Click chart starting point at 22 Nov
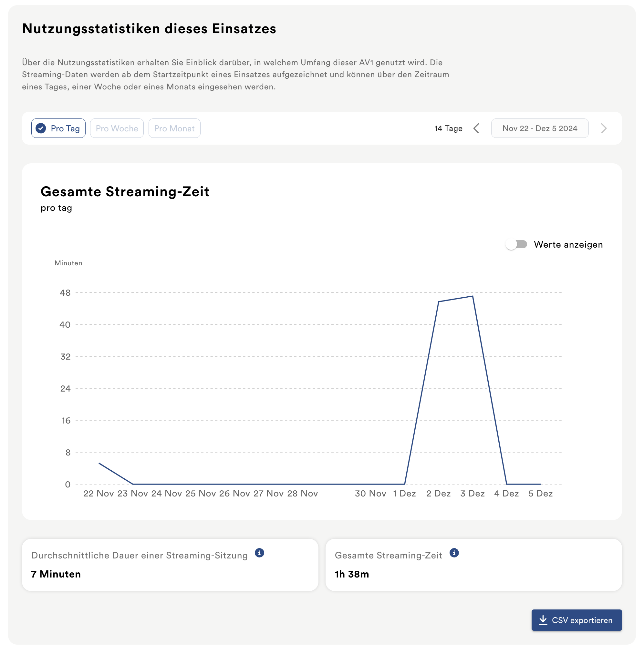The height and width of the screenshot is (654, 644). pos(99,463)
